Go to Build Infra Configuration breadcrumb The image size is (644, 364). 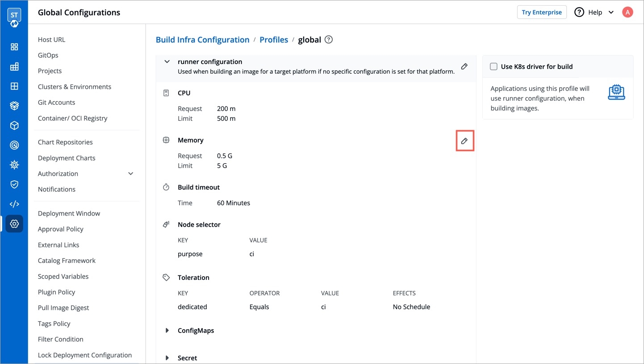[202, 39]
